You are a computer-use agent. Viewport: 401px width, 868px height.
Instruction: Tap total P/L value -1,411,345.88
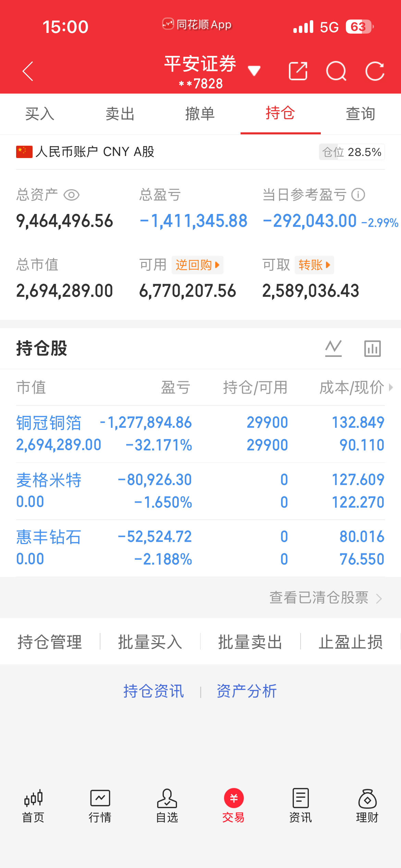(x=194, y=221)
